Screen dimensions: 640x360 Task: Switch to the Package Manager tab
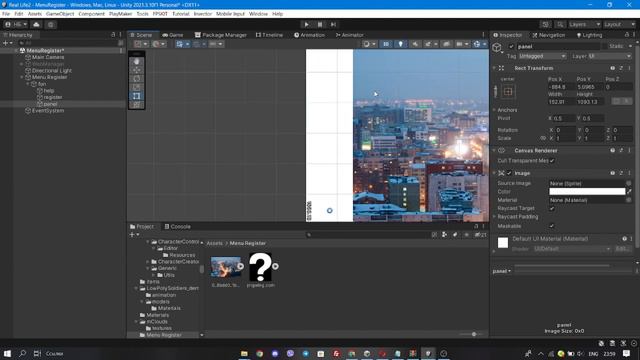[221, 35]
